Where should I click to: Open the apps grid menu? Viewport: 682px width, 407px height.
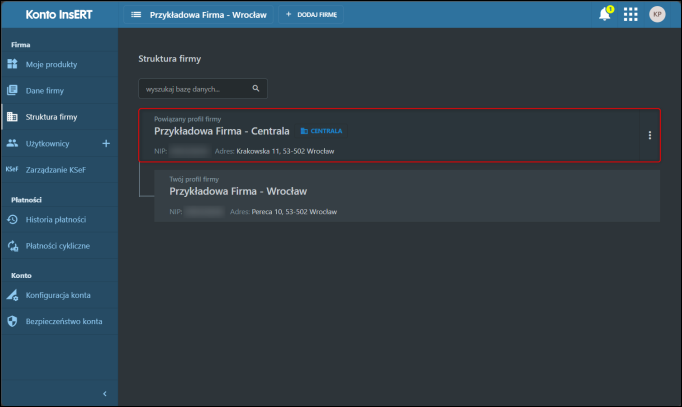[630, 15]
